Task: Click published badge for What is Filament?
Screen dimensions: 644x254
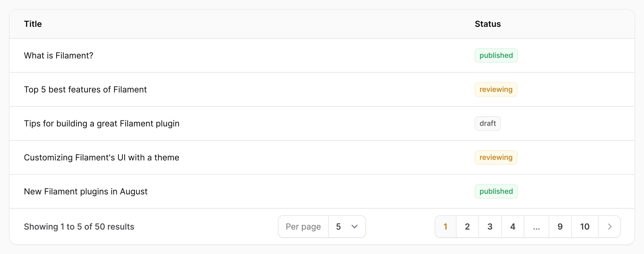Action: point(496,55)
